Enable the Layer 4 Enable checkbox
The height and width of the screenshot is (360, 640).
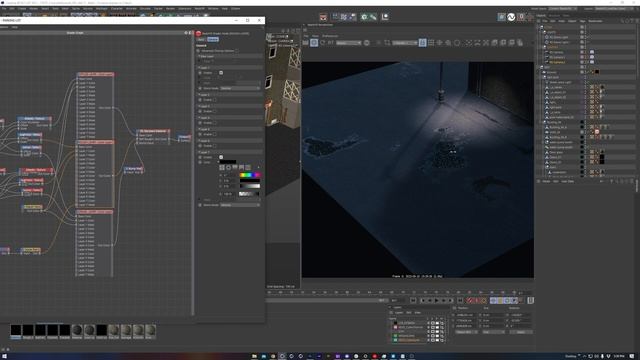[215, 122]
